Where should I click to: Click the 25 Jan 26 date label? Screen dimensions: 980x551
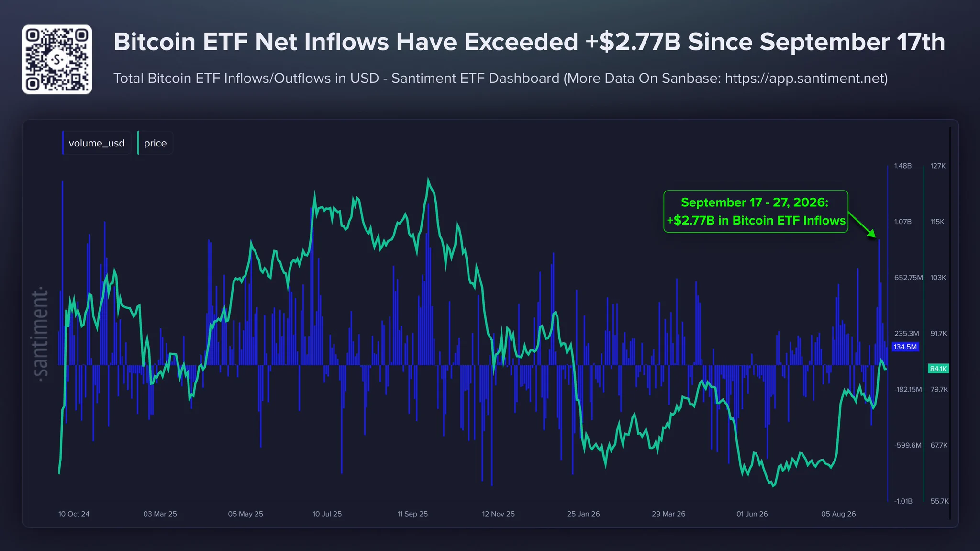583,514
